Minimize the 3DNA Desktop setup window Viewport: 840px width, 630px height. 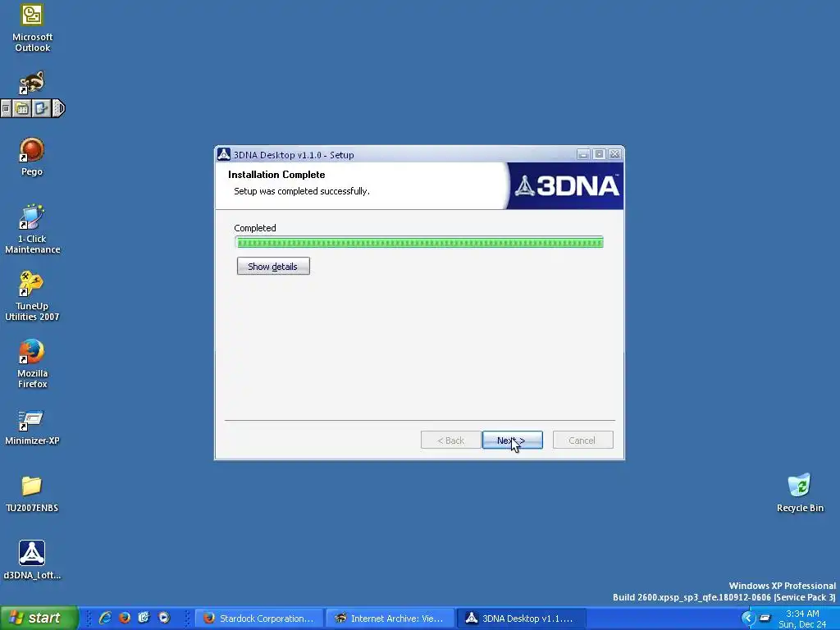583,154
